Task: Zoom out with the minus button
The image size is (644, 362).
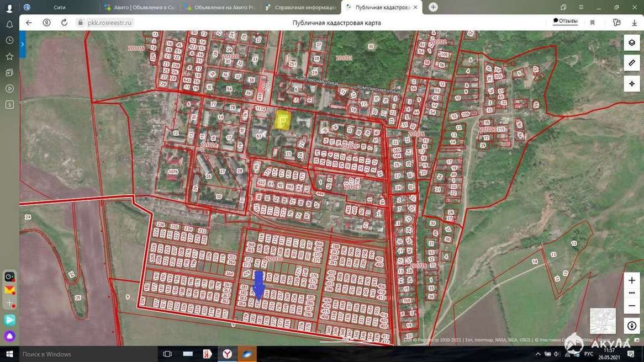Action: click(x=632, y=305)
